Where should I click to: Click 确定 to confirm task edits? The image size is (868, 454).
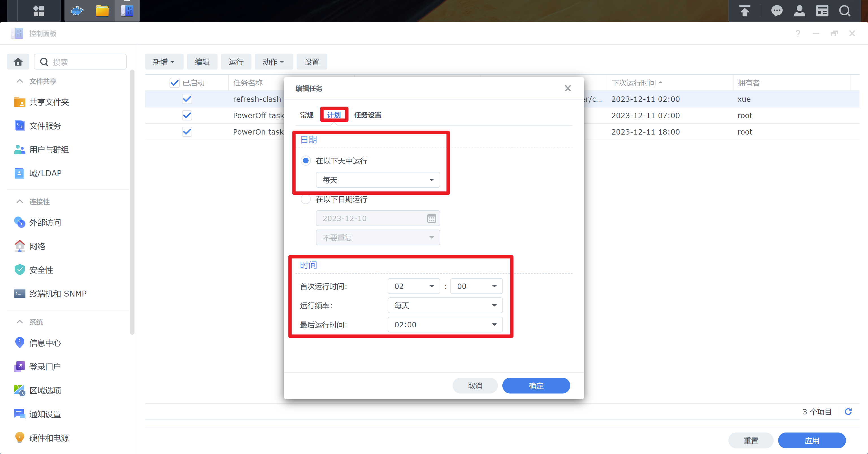click(x=536, y=386)
